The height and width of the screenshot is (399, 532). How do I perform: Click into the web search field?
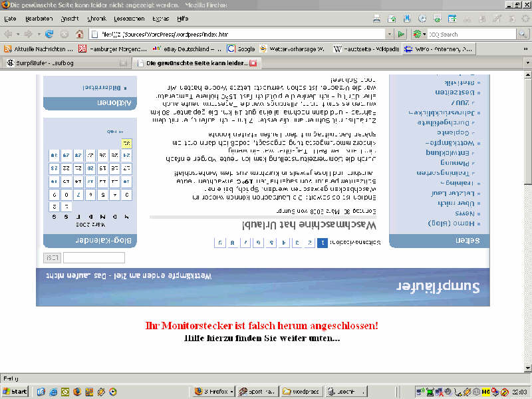pos(472,34)
